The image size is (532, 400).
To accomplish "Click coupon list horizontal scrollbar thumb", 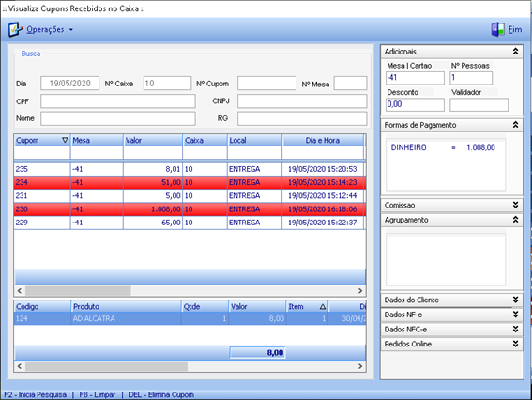I will click(78, 291).
